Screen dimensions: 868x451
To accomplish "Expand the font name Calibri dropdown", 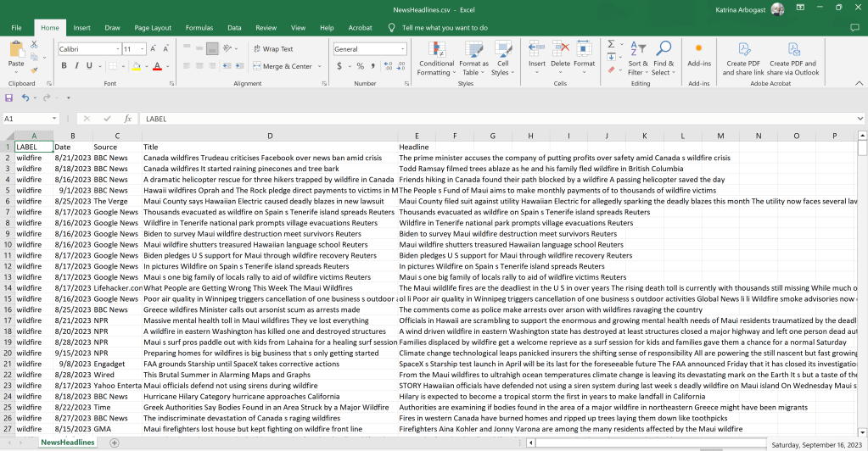I will click(116, 49).
